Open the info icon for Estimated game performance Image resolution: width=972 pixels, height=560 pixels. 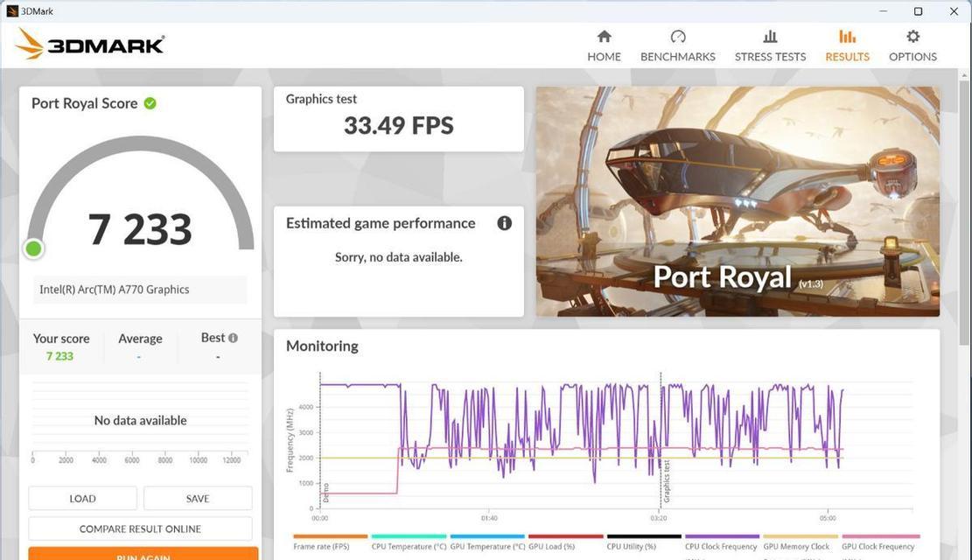coord(505,223)
